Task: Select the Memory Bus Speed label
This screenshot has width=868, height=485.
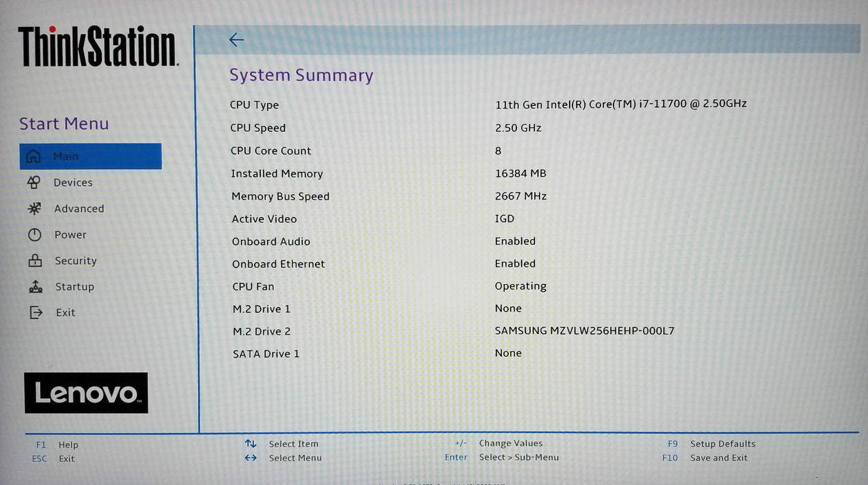Action: pyautogui.click(x=280, y=197)
